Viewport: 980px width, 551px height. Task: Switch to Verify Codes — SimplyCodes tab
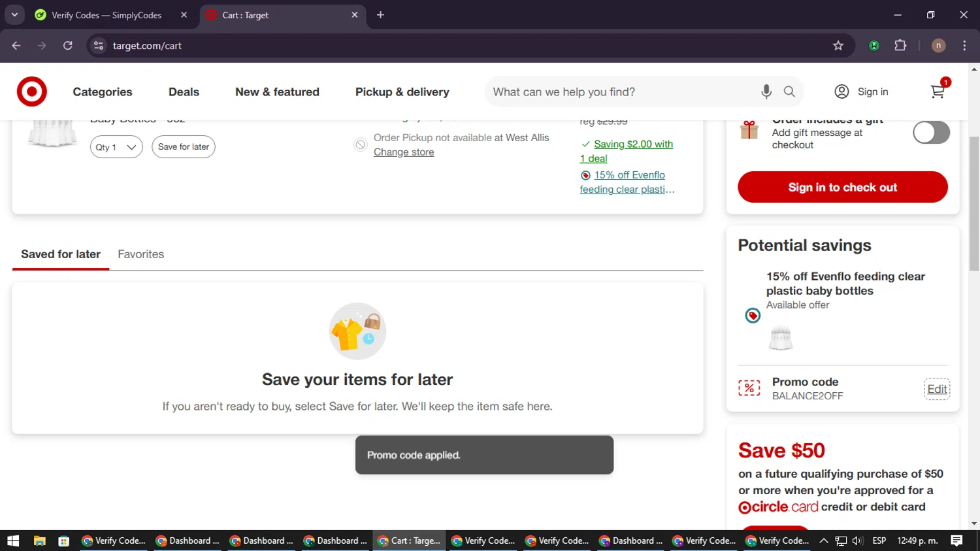click(111, 15)
